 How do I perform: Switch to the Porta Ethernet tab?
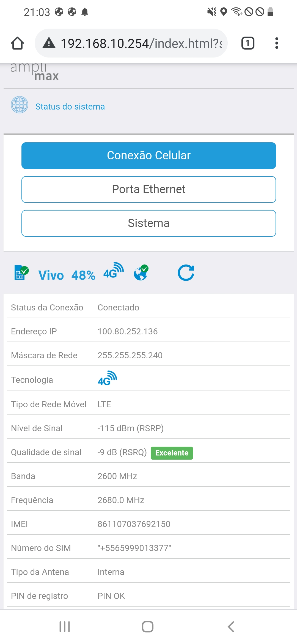click(149, 189)
